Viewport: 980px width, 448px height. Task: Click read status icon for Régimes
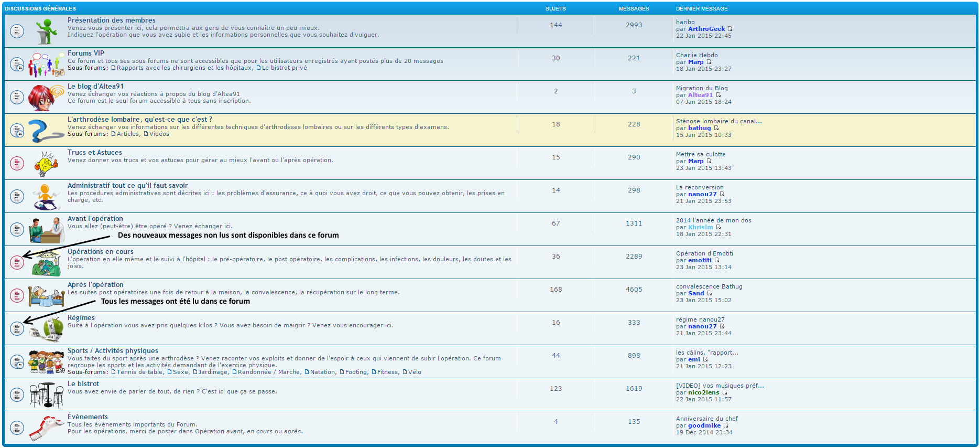tap(17, 328)
